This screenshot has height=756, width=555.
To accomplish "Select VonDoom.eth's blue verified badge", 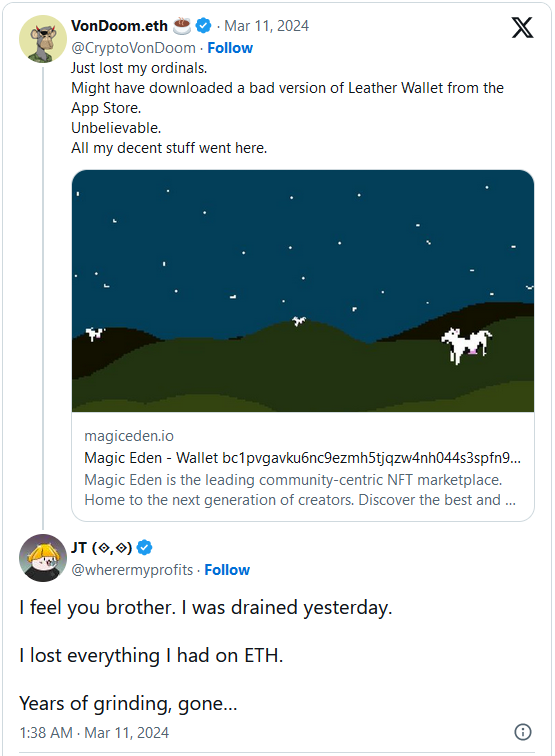I will 203,26.
